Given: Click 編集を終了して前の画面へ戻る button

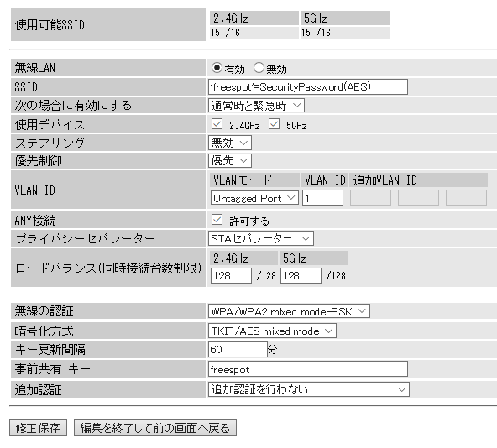Looking at the screenshot, I should 155,428.
